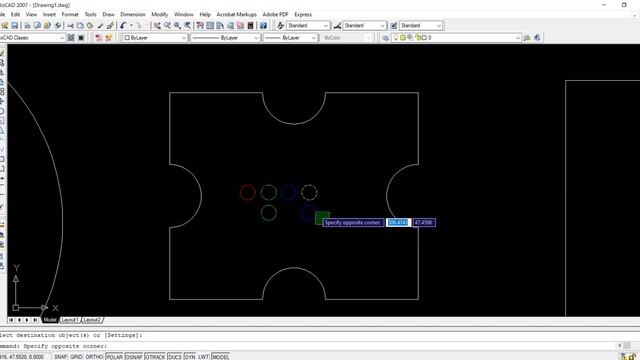The width and height of the screenshot is (640, 360).
Task: Click the Workspace Settings icon
Action: (71, 38)
